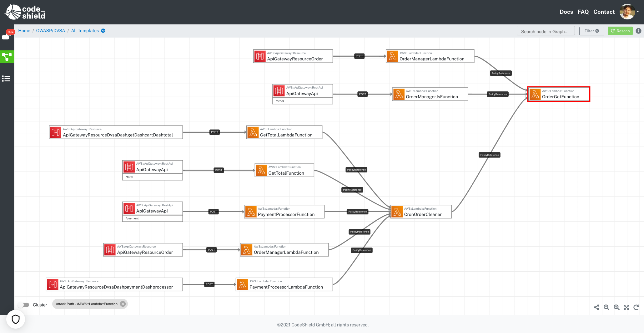Select the CronOrderCleaner lambda node

421,212
